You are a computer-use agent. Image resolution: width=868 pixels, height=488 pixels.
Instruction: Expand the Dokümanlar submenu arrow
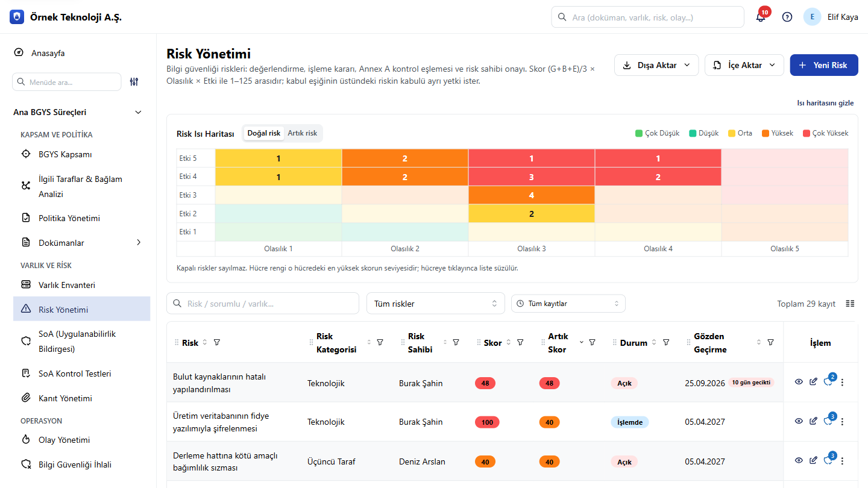(x=139, y=243)
